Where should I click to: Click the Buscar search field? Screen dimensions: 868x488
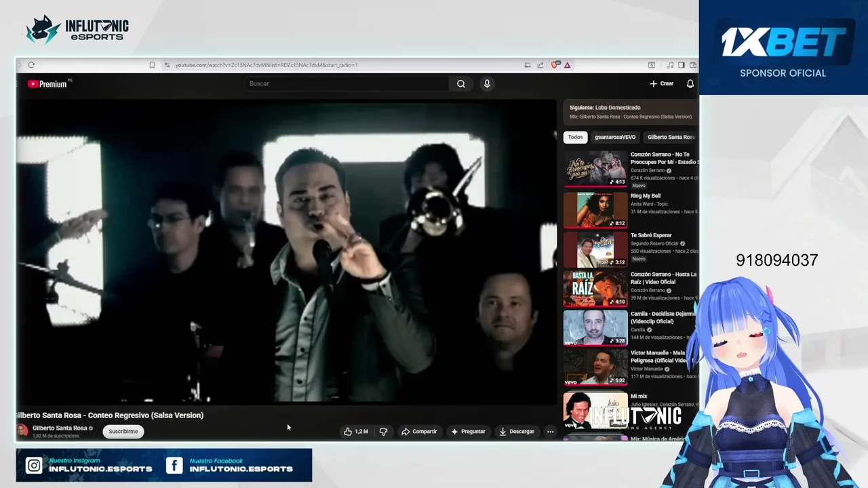346,83
